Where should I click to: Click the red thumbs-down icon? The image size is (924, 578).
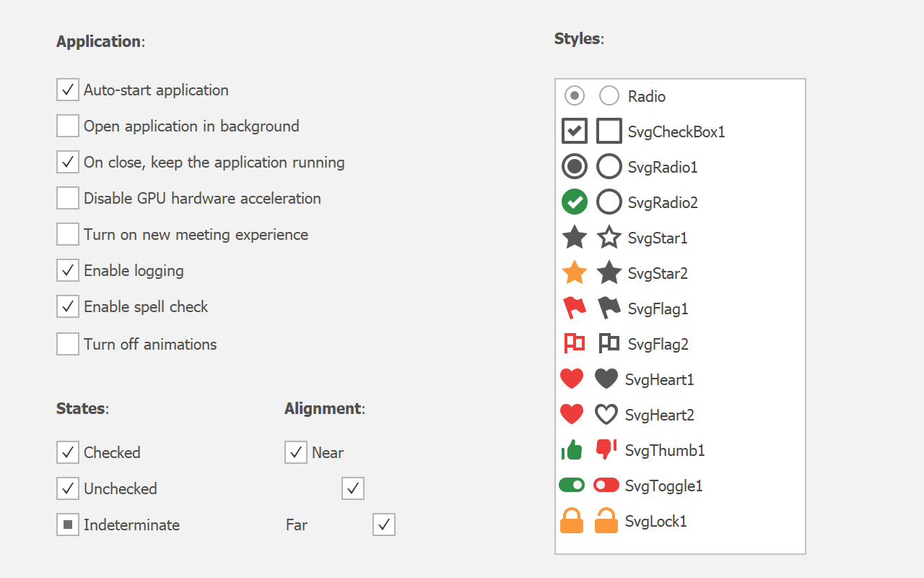606,449
